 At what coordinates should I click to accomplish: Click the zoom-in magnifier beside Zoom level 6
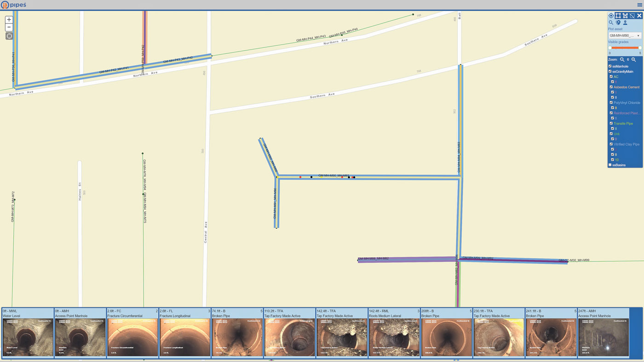coord(633,60)
